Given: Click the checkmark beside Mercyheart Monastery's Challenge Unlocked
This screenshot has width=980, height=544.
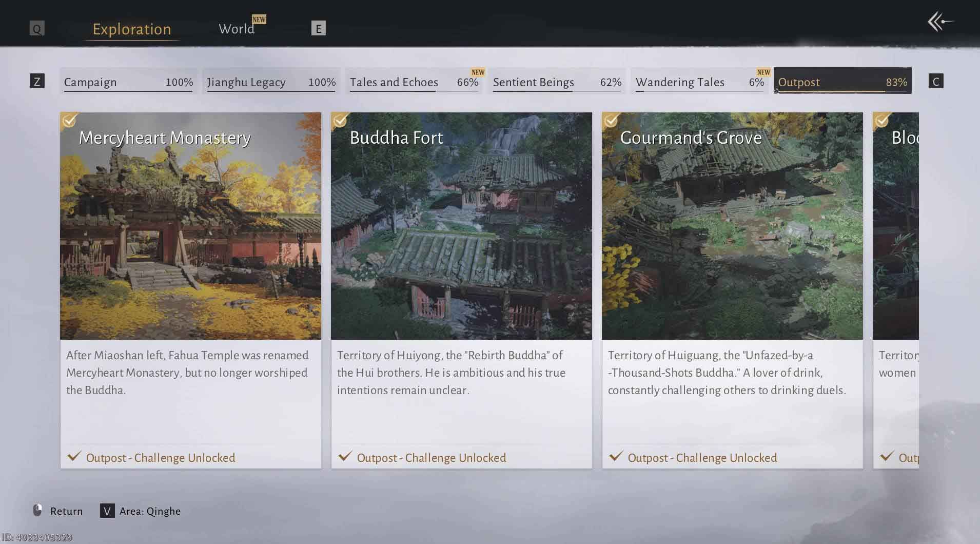Looking at the screenshot, I should 74,456.
